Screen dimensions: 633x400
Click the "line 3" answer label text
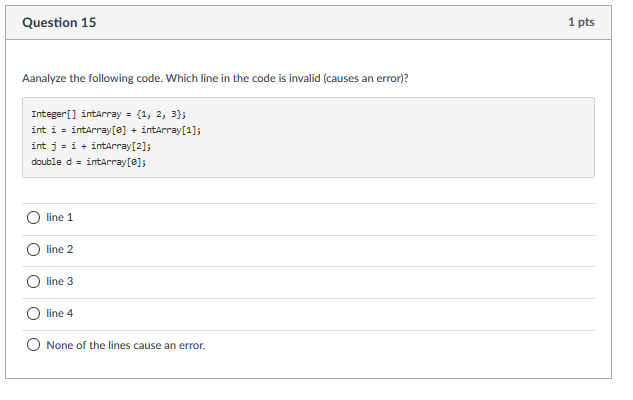point(60,281)
